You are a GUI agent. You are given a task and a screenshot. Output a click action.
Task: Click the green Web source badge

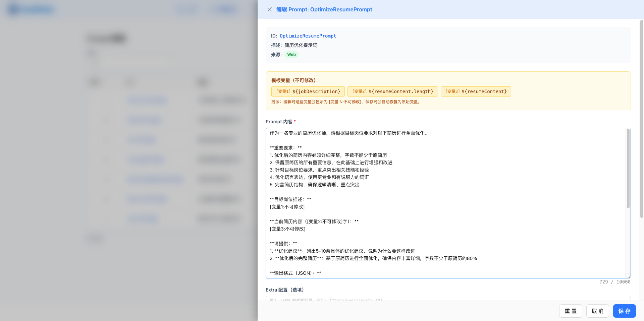pyautogui.click(x=291, y=54)
